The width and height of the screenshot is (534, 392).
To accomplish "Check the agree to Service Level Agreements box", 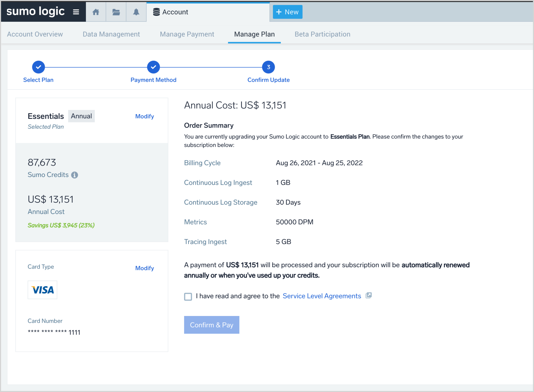I will pos(188,297).
